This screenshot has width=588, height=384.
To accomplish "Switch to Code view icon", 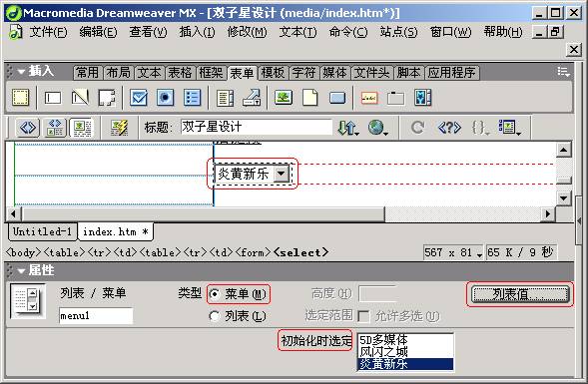I will pos(28,128).
